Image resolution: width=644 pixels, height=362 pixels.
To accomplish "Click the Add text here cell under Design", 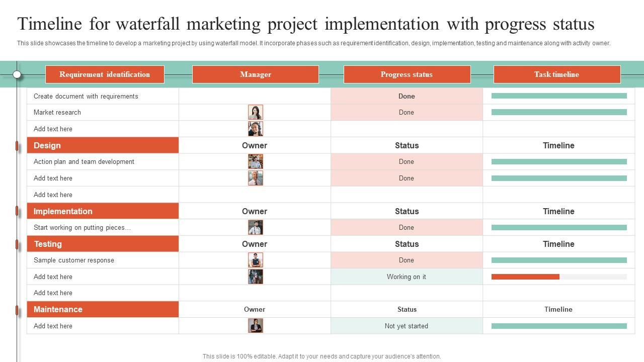I will [52, 178].
